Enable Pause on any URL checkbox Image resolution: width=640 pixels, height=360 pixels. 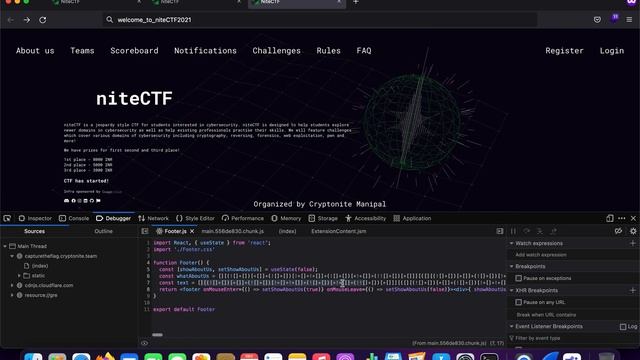tap(518, 302)
